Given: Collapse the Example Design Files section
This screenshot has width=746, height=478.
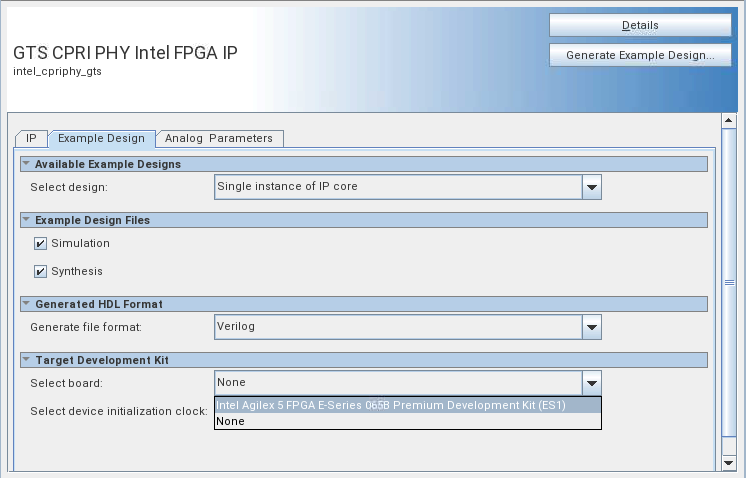Looking at the screenshot, I should click(25, 220).
